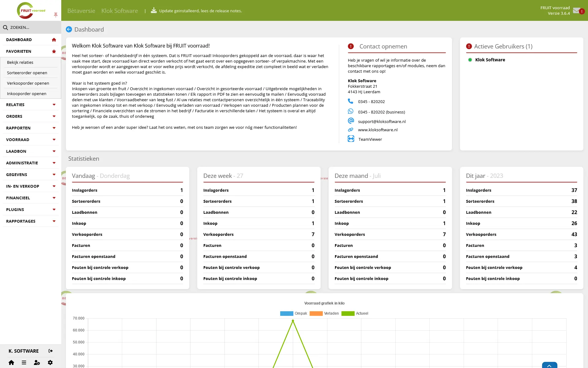Viewport: 588px width, 368px height.
Task: Open www.kloksoftware.nl link
Action: (x=378, y=130)
